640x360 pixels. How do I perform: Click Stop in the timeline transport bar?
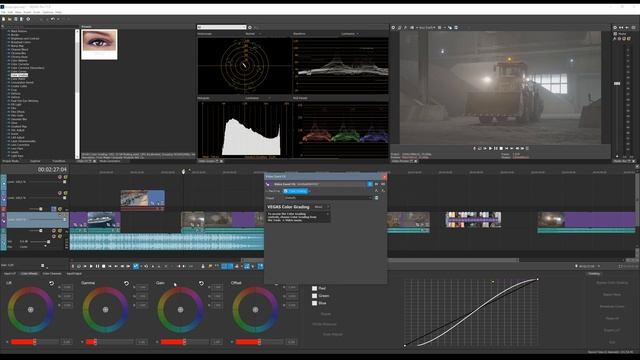click(103, 266)
